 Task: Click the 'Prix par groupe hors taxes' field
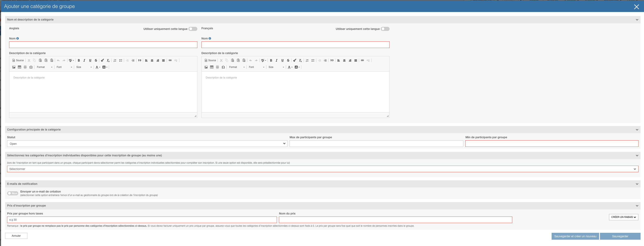tap(142, 220)
